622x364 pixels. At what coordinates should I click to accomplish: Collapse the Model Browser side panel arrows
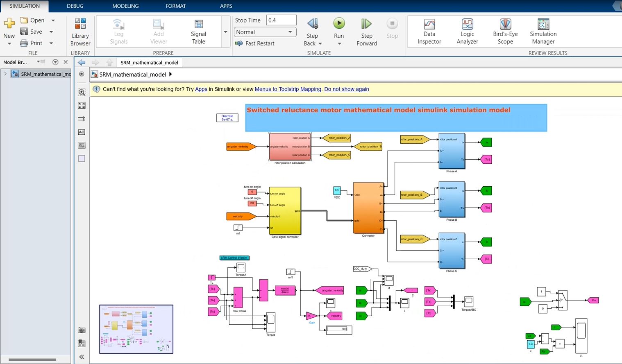tap(82, 357)
